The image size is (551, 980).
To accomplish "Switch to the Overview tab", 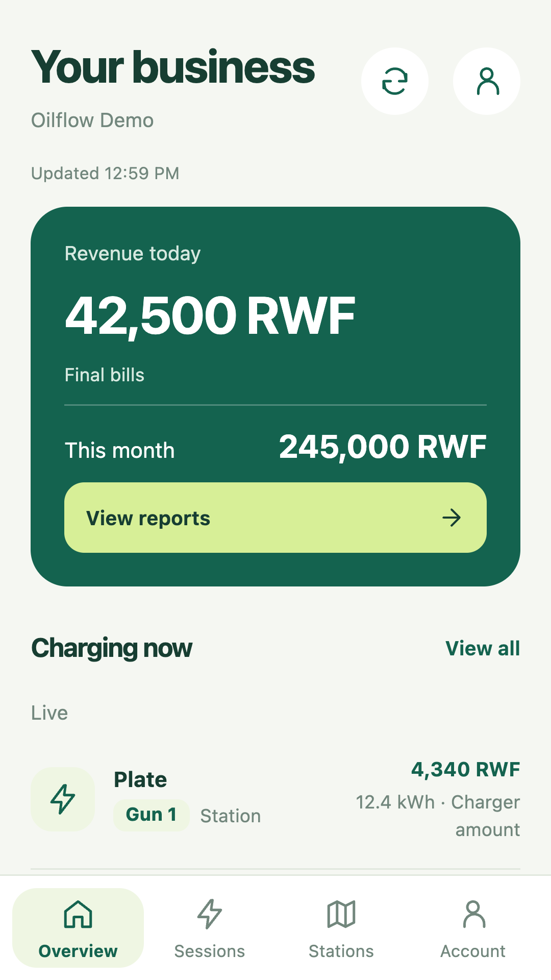I will [x=78, y=928].
